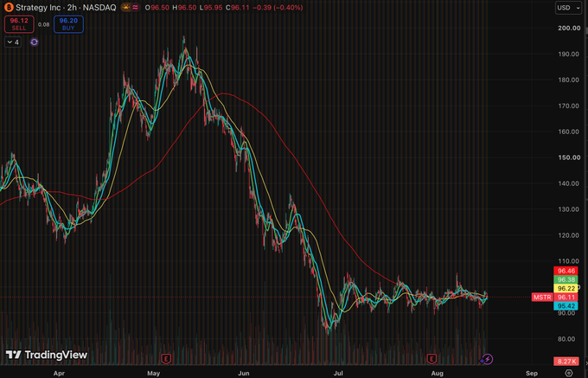The image size is (588, 378).
Task: Open the earnings E marker near May
Action: pos(166,359)
